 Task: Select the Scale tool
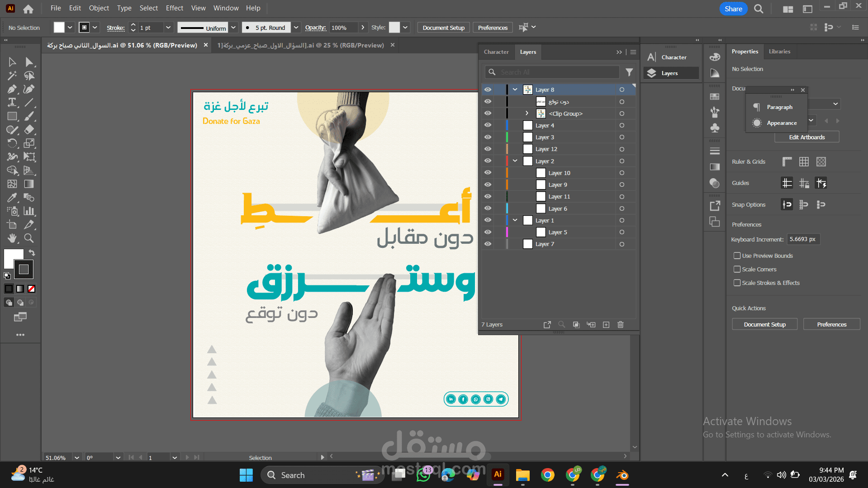29,143
